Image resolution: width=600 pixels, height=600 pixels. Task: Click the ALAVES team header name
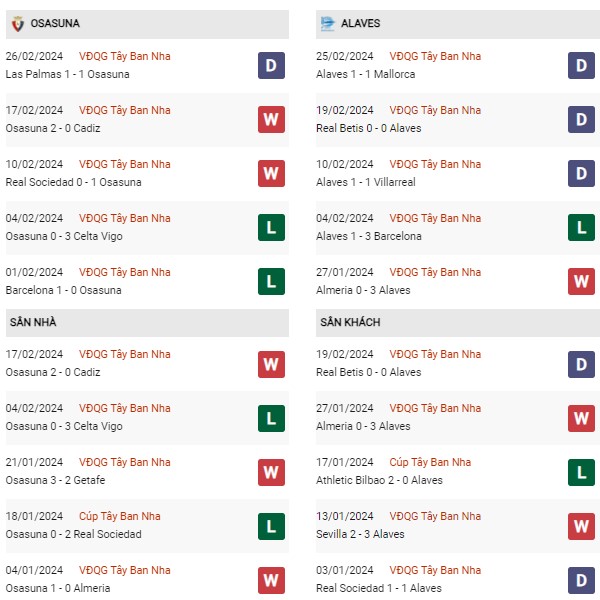pos(360,23)
